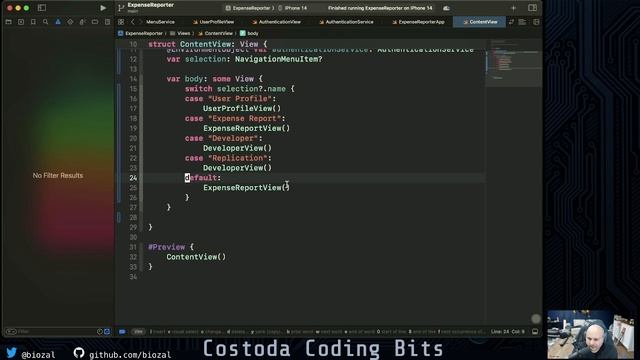Click the "Replication" case string
The image size is (640, 360).
(x=237, y=158)
